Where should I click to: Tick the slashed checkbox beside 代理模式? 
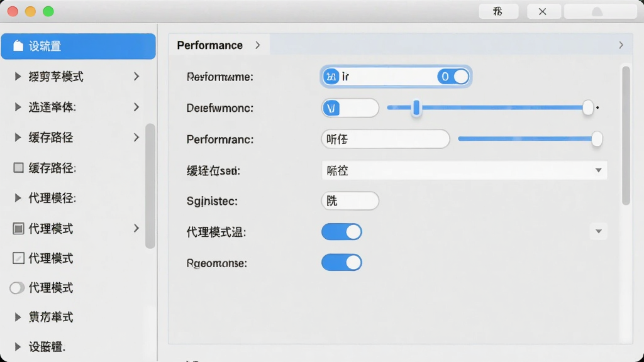point(18,258)
